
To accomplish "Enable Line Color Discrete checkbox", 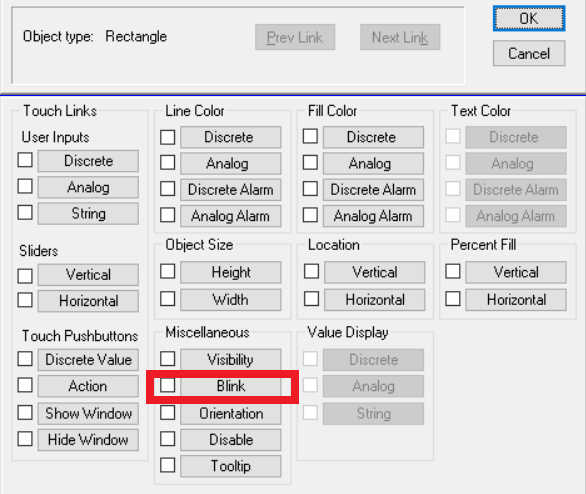I will [167, 137].
